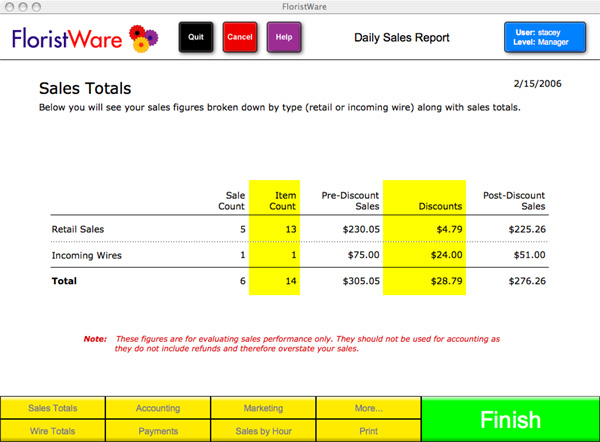Click the User stacey Manager badge

click(x=546, y=38)
